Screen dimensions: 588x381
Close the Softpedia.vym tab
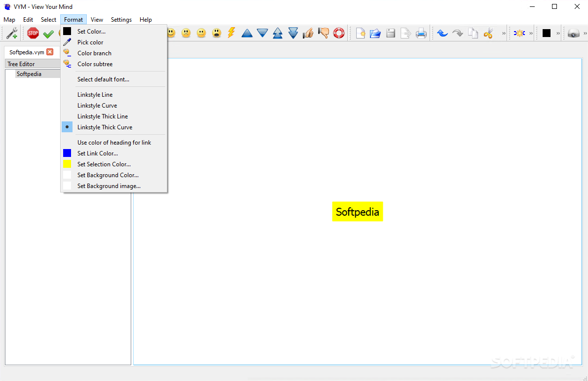[50, 52]
